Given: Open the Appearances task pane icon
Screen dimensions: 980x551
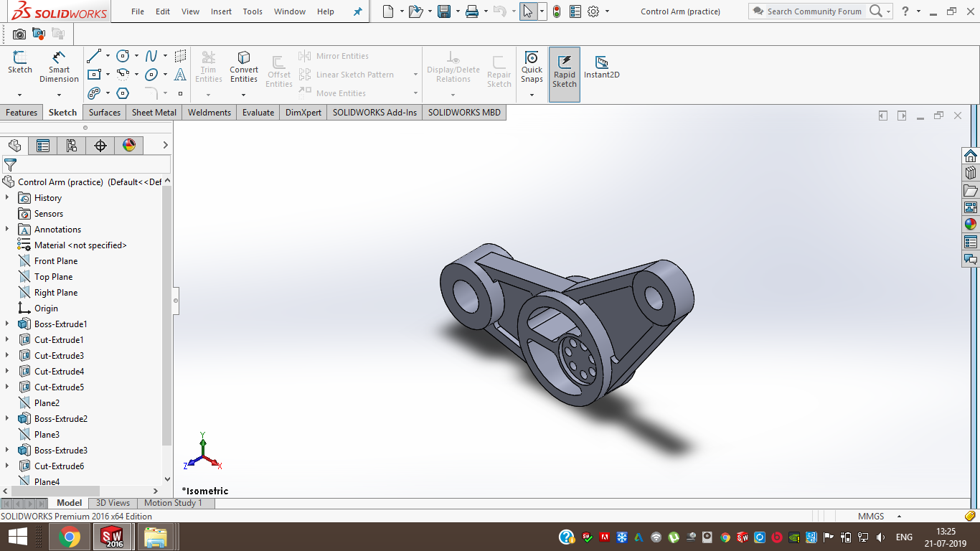Looking at the screenshot, I should [971, 225].
